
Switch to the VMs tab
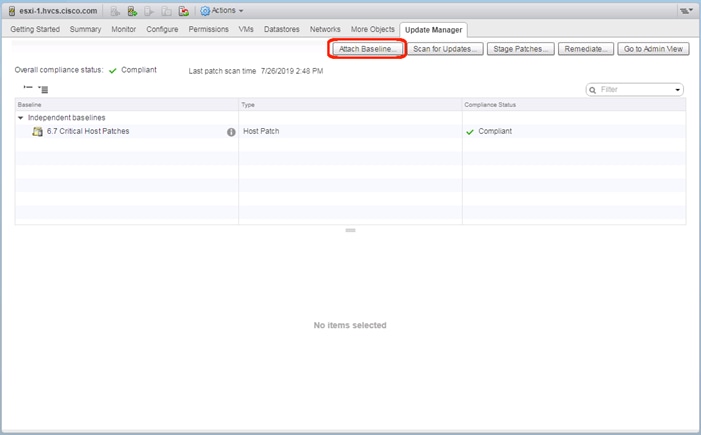pos(246,29)
